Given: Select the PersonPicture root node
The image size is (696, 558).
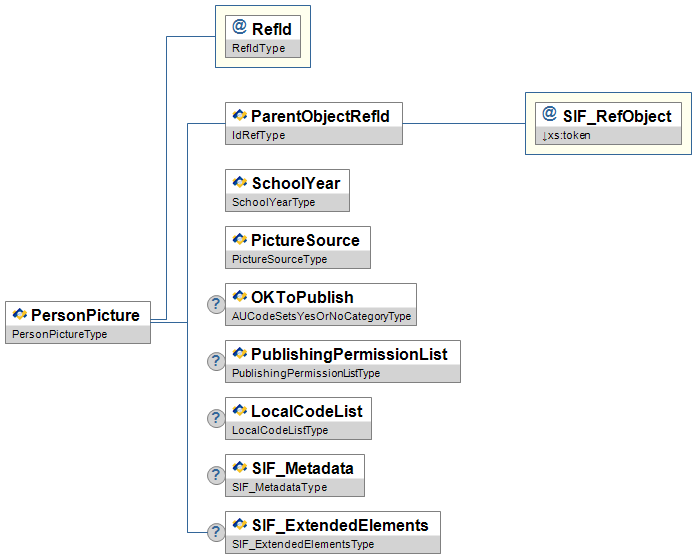Looking at the screenshot, I should [x=85, y=315].
